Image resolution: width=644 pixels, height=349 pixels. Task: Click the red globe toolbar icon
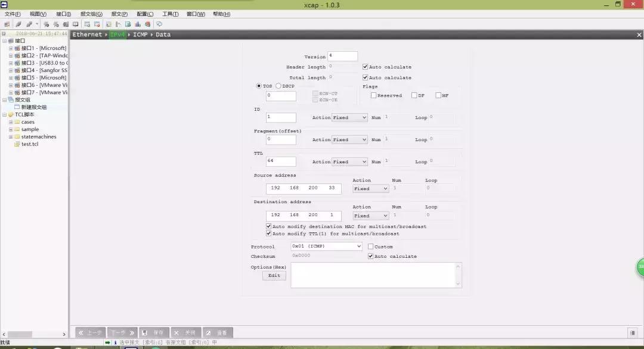(147, 24)
